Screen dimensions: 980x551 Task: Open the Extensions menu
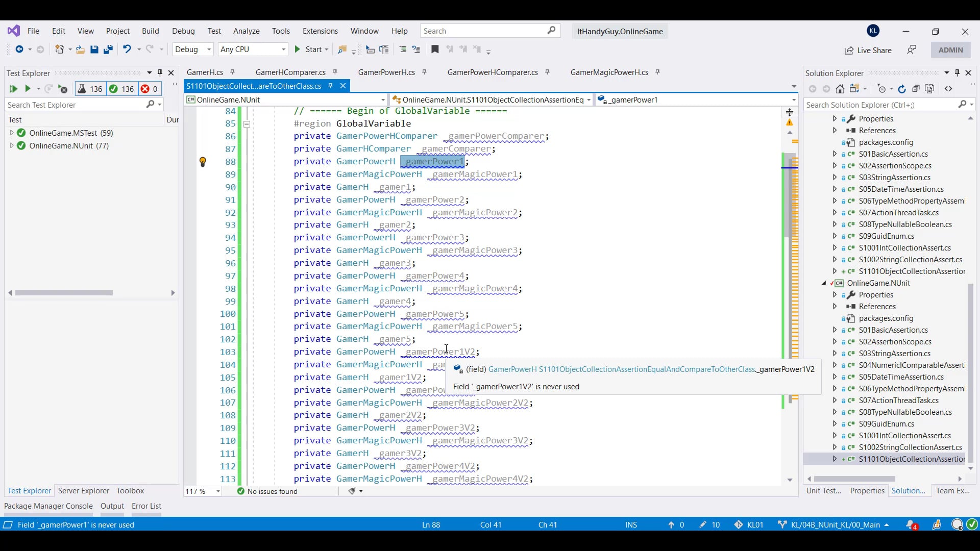320,31
